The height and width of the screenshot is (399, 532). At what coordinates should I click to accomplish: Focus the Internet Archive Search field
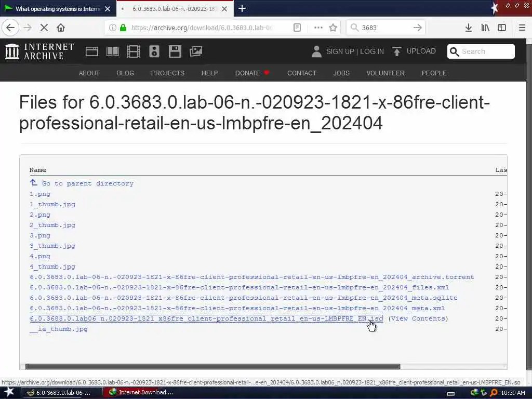(x=481, y=51)
